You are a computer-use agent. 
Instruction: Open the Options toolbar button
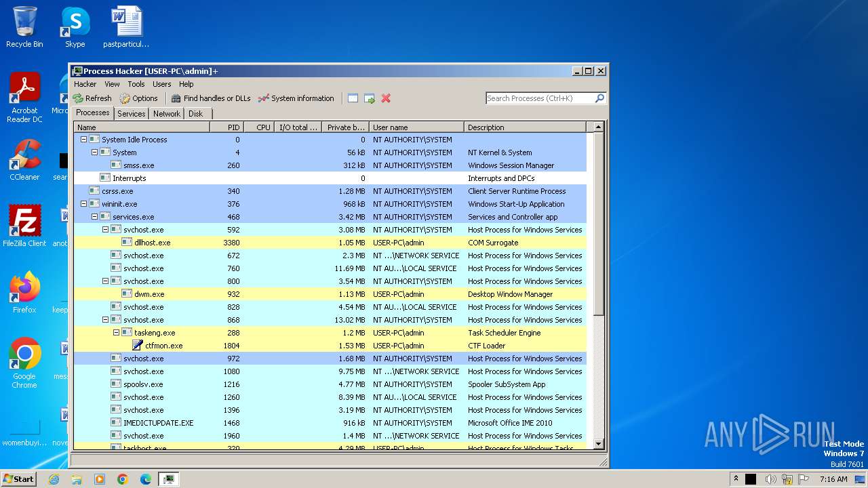pos(138,98)
